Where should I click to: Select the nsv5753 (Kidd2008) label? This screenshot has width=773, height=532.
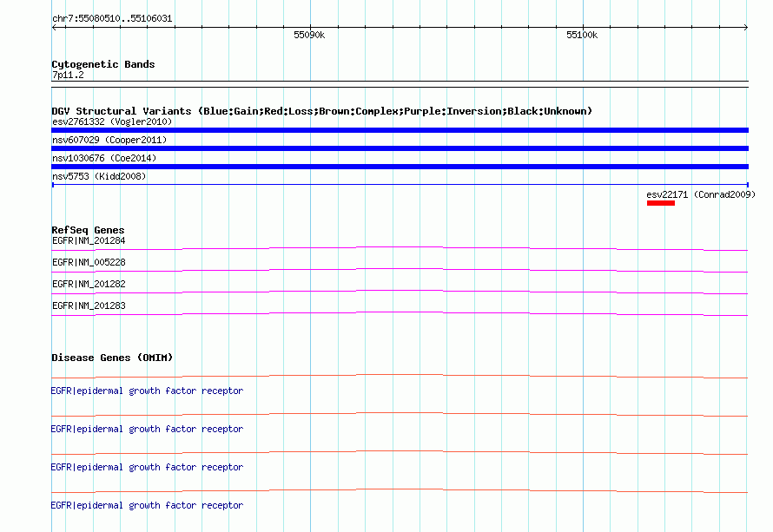coord(99,176)
